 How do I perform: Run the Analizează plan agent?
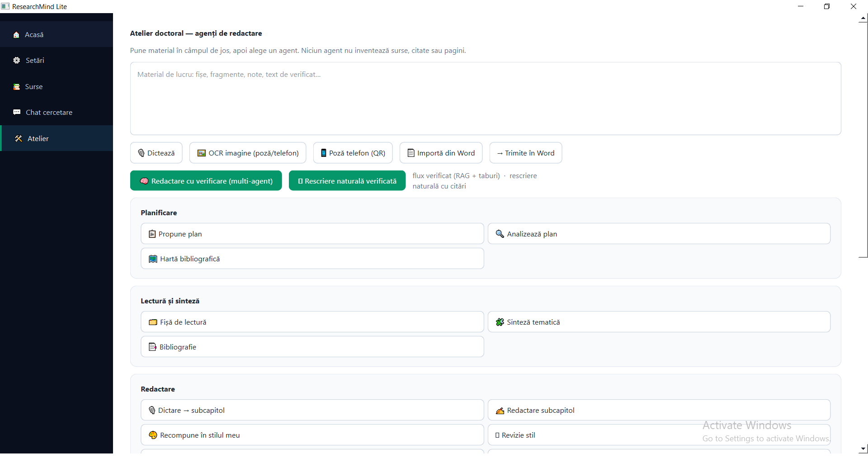(659, 234)
